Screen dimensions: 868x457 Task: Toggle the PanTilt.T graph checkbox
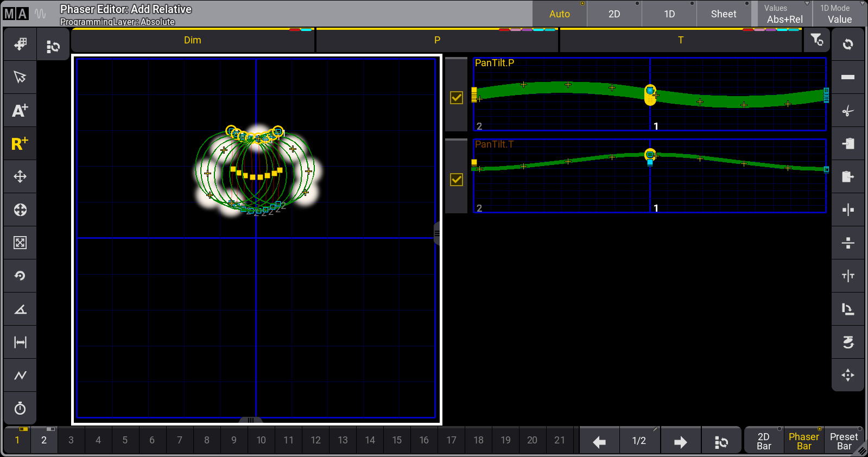pyautogui.click(x=457, y=180)
